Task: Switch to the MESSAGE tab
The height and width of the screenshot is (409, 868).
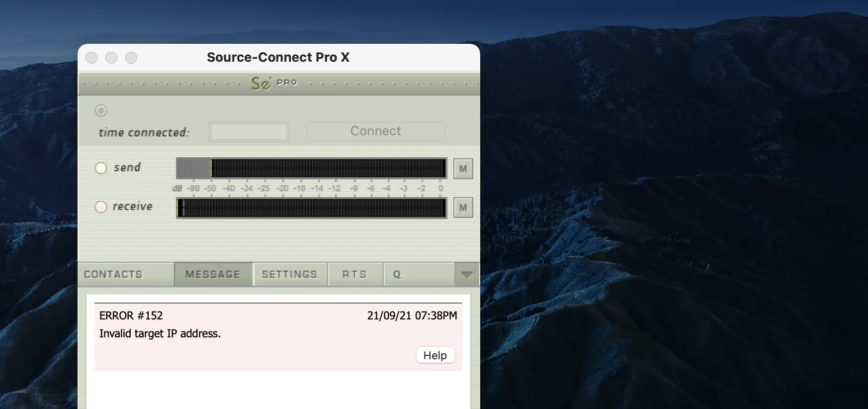Action: pos(213,274)
